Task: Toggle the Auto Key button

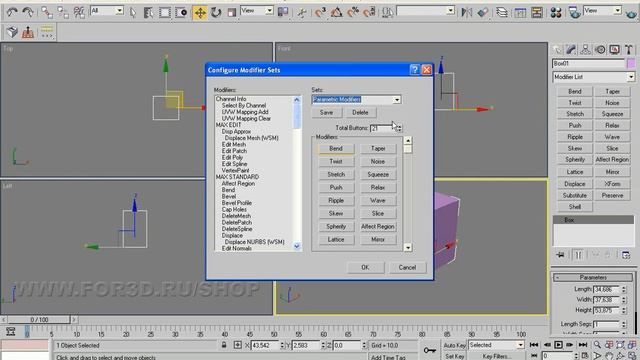Action: (454, 345)
